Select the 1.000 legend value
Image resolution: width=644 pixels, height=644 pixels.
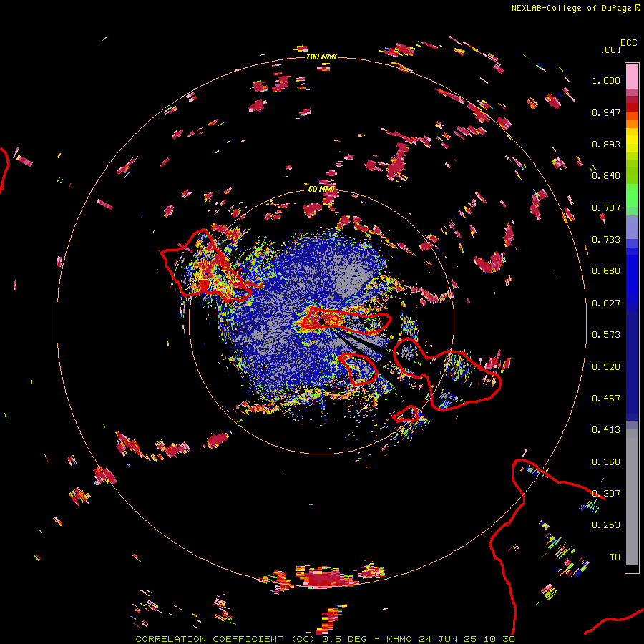(606, 80)
